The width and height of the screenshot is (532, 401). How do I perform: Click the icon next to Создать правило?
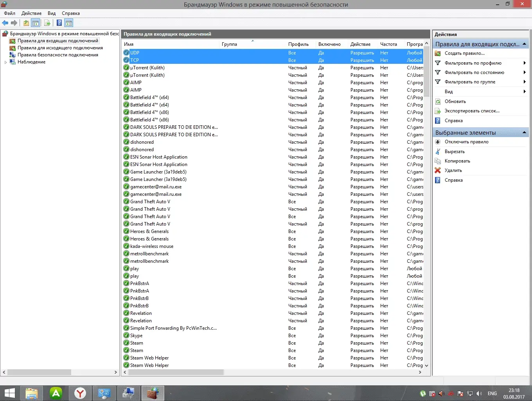point(438,53)
